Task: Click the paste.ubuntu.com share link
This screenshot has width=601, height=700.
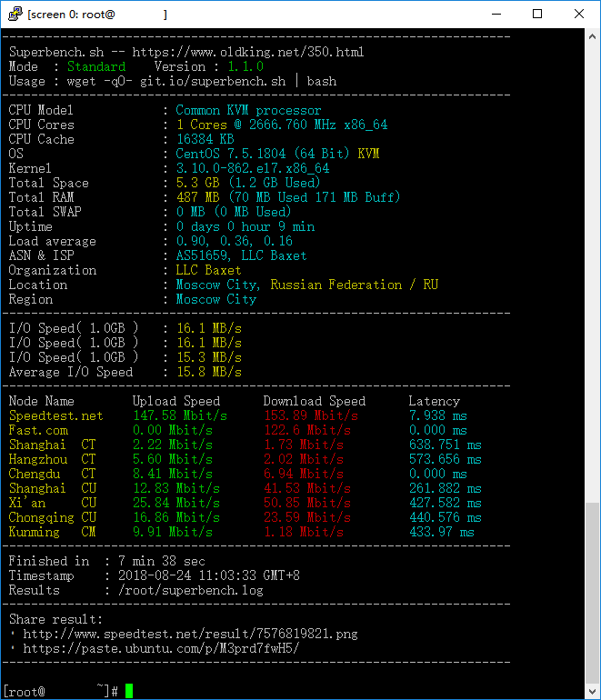Action: [x=161, y=648]
